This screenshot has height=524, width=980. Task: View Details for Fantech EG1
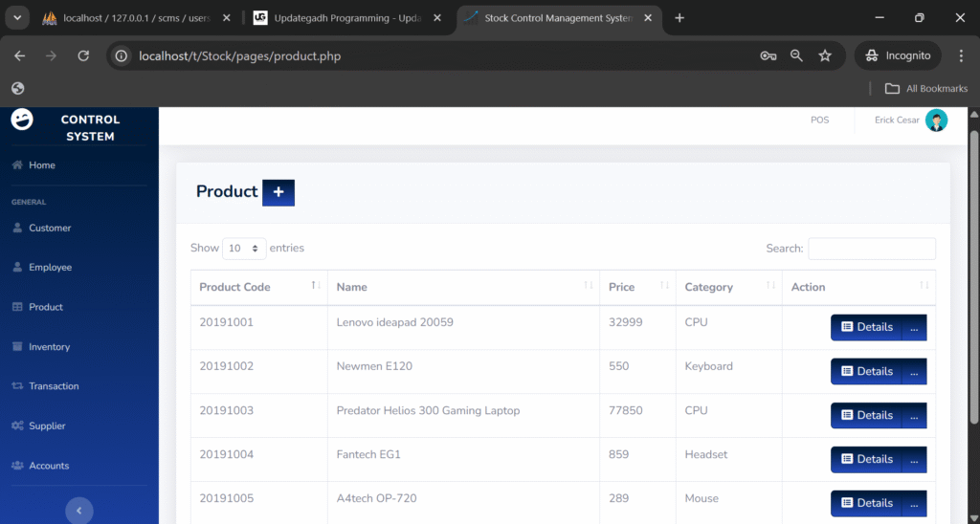pyautogui.click(x=866, y=459)
